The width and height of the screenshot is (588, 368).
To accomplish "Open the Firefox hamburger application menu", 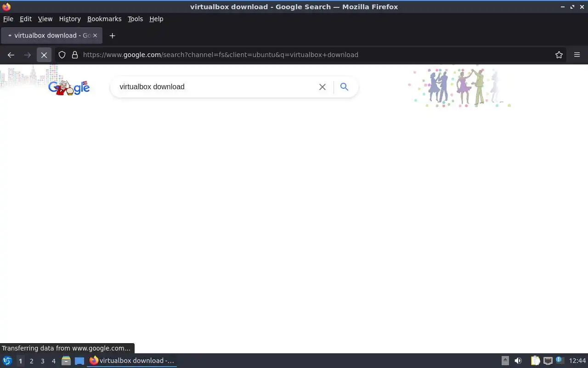I will (577, 55).
